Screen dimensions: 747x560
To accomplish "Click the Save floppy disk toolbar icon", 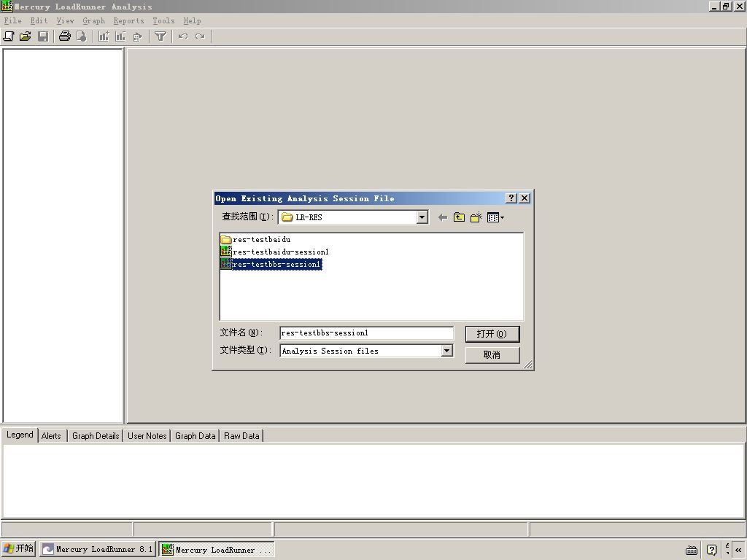I will pyautogui.click(x=43, y=36).
